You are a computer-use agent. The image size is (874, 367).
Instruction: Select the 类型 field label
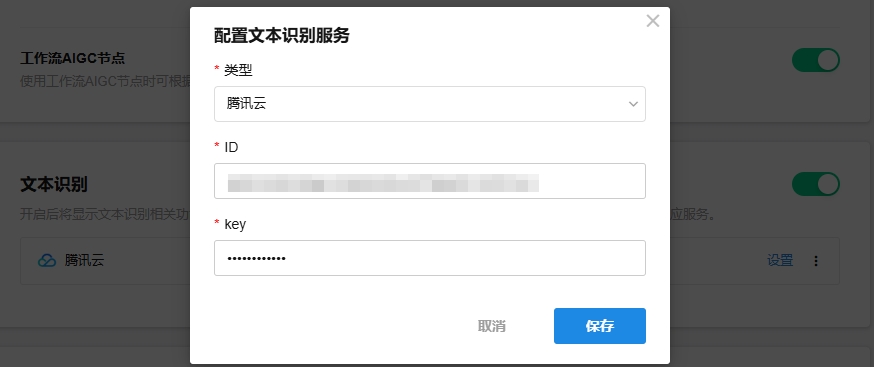tap(239, 70)
